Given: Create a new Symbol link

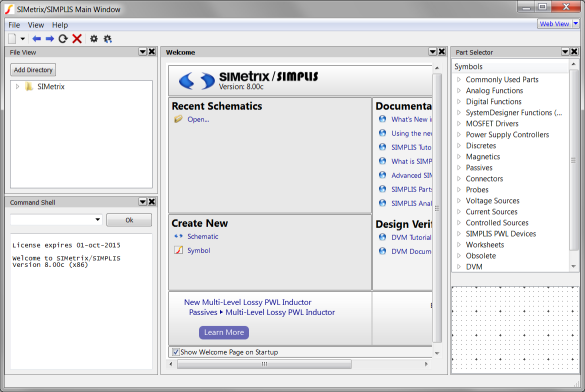Looking at the screenshot, I should [199, 251].
